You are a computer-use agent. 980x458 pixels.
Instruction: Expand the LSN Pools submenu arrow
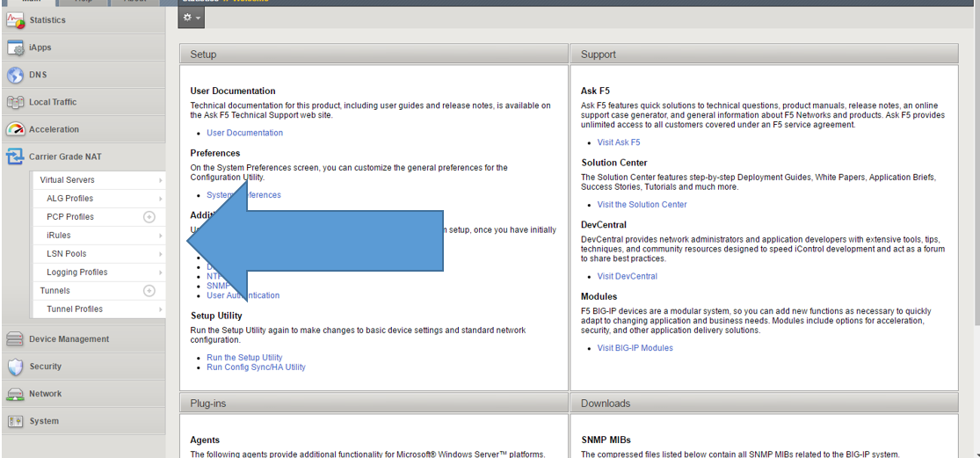tap(160, 254)
